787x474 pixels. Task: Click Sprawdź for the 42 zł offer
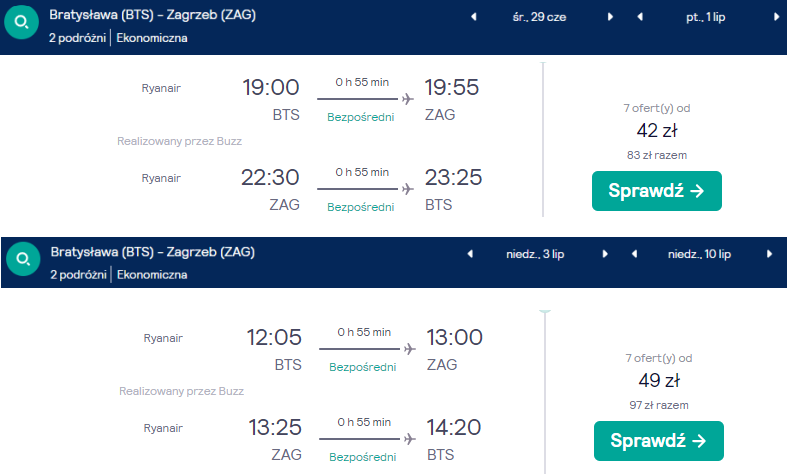pos(657,191)
